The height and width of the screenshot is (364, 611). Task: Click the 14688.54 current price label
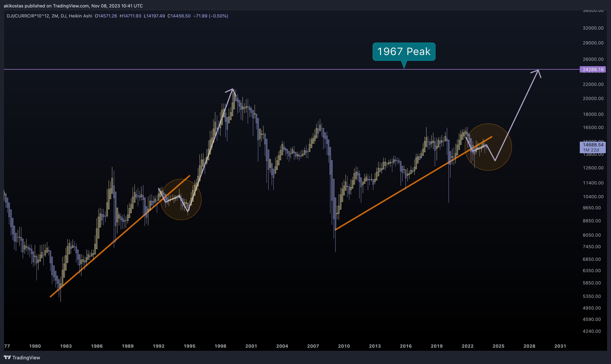point(593,147)
